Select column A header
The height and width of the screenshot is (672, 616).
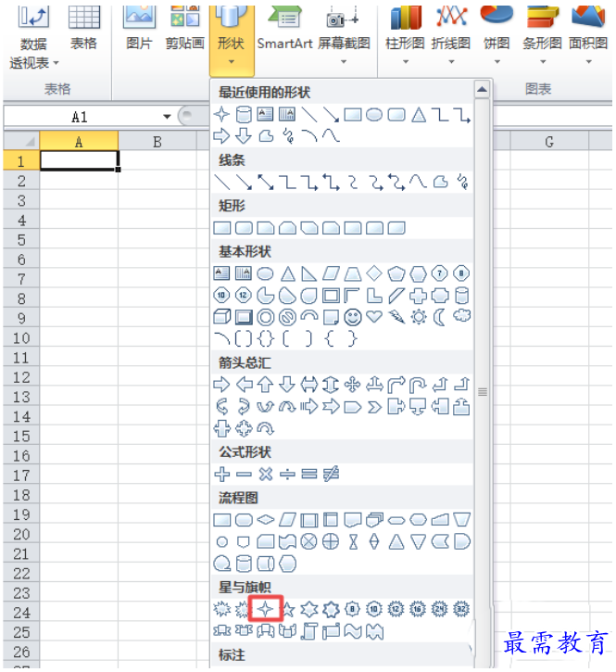(x=79, y=142)
